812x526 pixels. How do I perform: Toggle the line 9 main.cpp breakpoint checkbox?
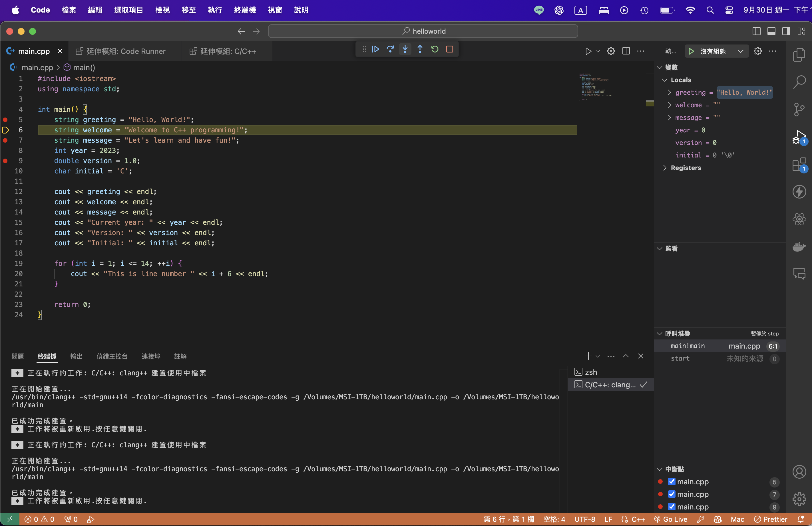[x=672, y=507]
